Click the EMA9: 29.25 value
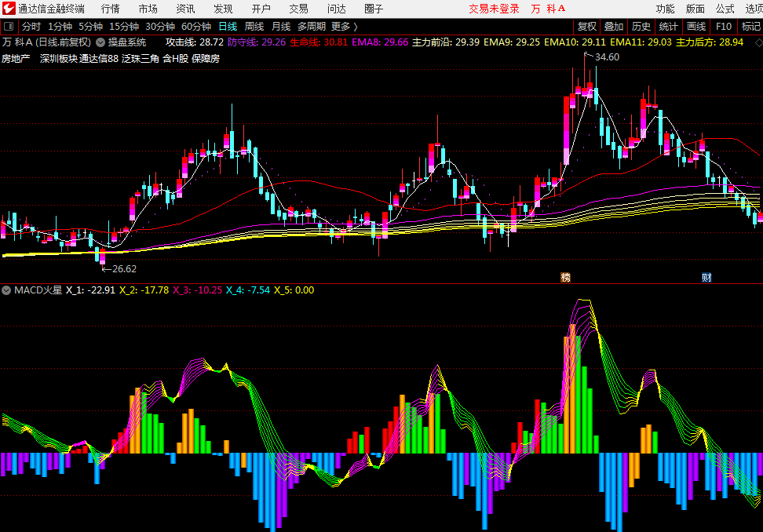 point(512,42)
